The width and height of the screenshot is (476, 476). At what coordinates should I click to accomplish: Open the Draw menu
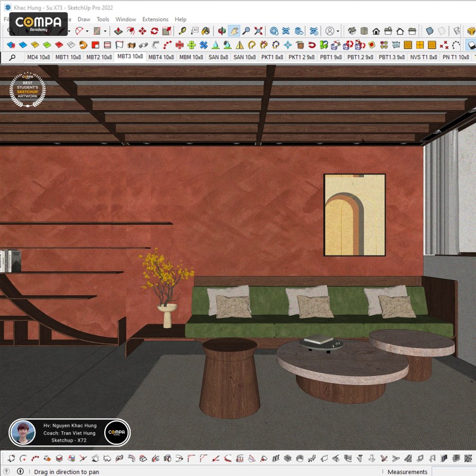point(84,19)
